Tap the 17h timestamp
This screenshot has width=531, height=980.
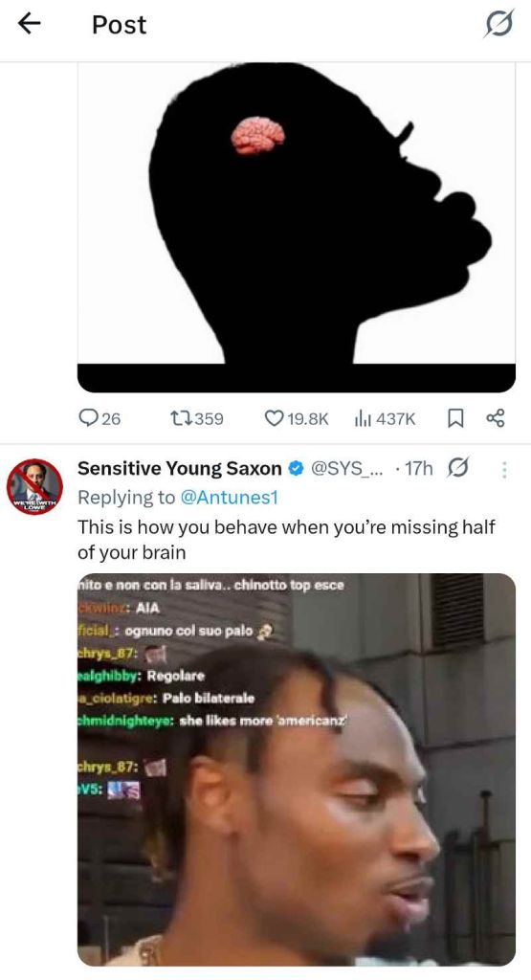click(418, 468)
